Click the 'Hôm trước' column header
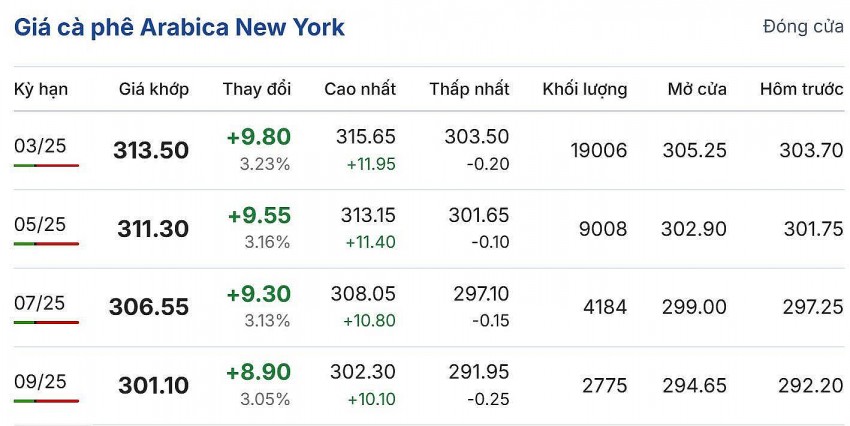 pos(801,89)
